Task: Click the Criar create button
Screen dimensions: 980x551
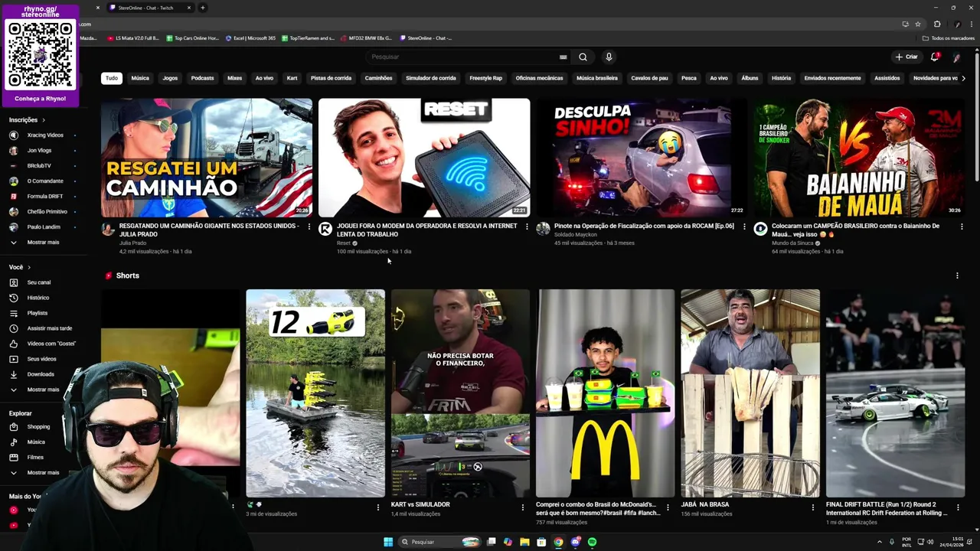Action: click(x=906, y=57)
